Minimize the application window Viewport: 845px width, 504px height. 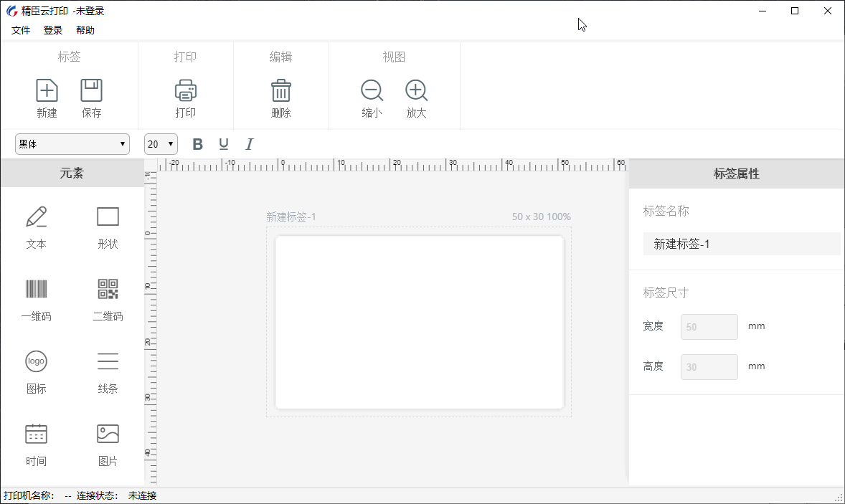[x=762, y=11]
